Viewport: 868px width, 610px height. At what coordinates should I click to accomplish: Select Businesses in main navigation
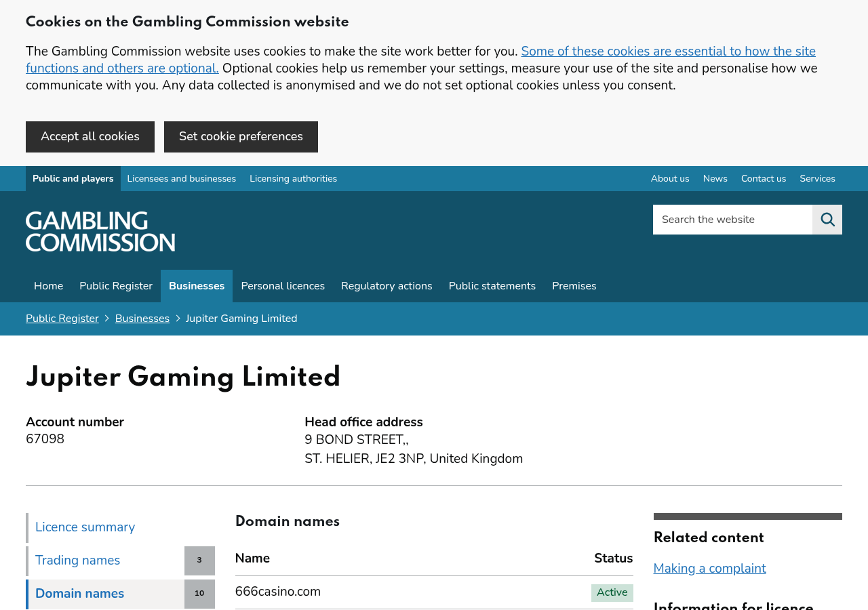(x=197, y=286)
